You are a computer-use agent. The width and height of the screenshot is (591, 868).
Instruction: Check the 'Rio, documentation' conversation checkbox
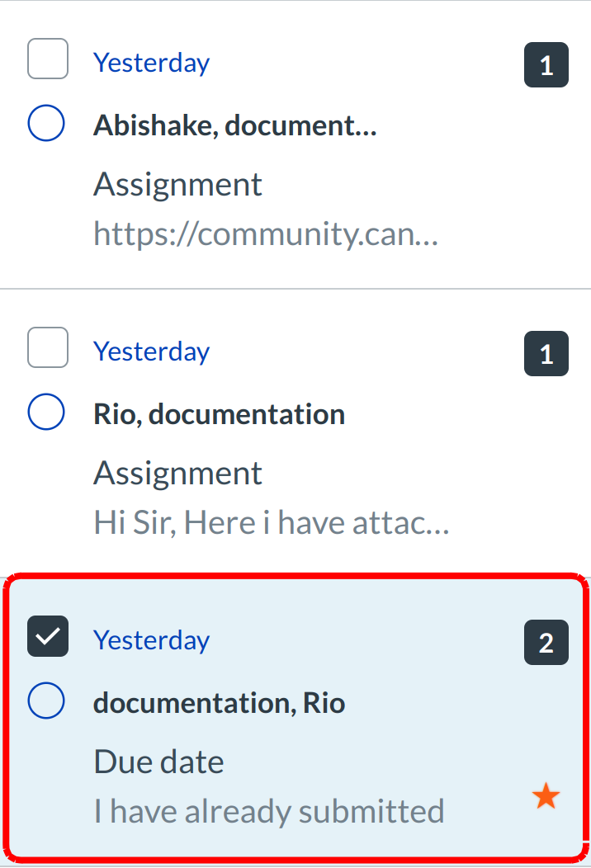(x=48, y=348)
